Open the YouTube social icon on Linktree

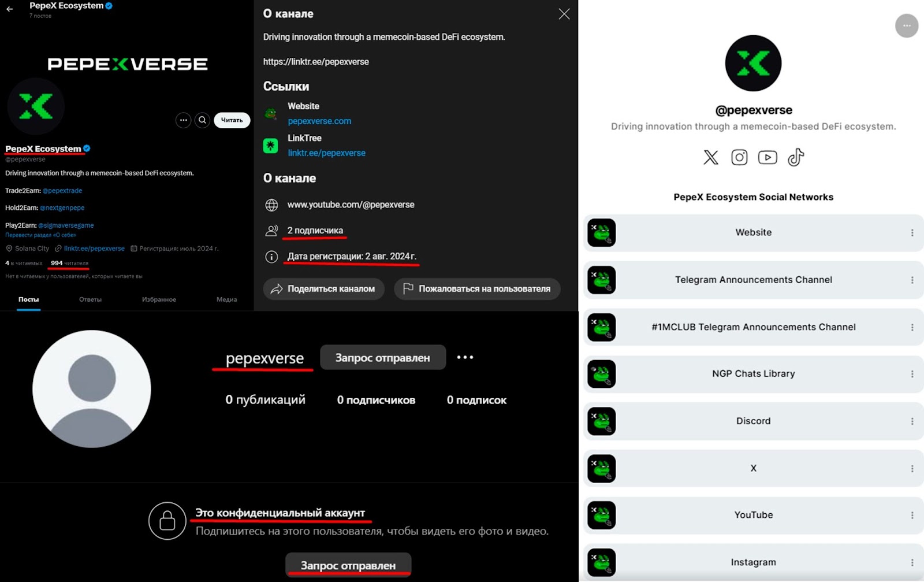coord(767,157)
